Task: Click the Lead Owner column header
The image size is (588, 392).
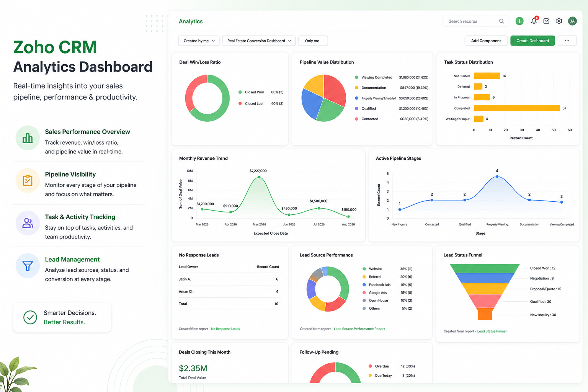Action: 188,267
